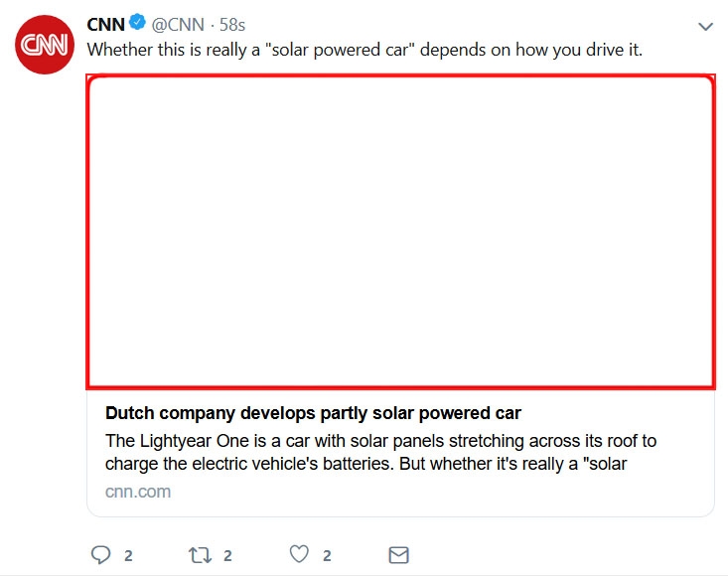Click the link card's white footer area

[400, 453]
